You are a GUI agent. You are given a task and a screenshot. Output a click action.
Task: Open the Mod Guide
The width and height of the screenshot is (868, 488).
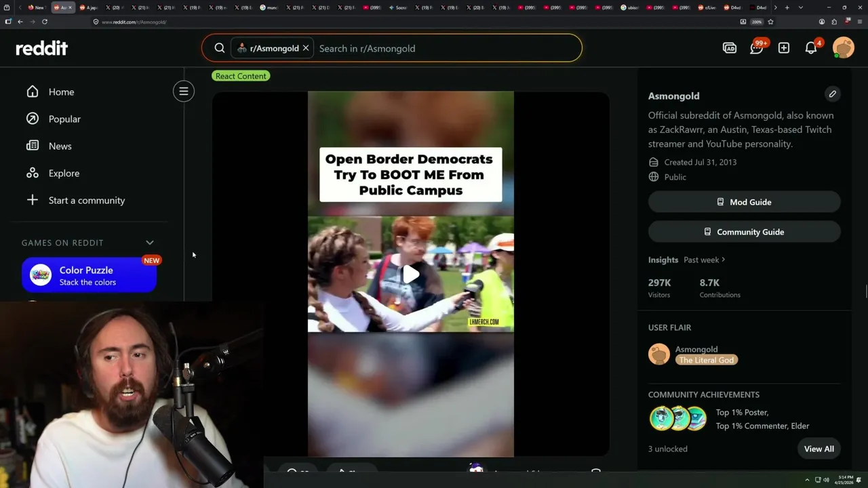coord(744,202)
